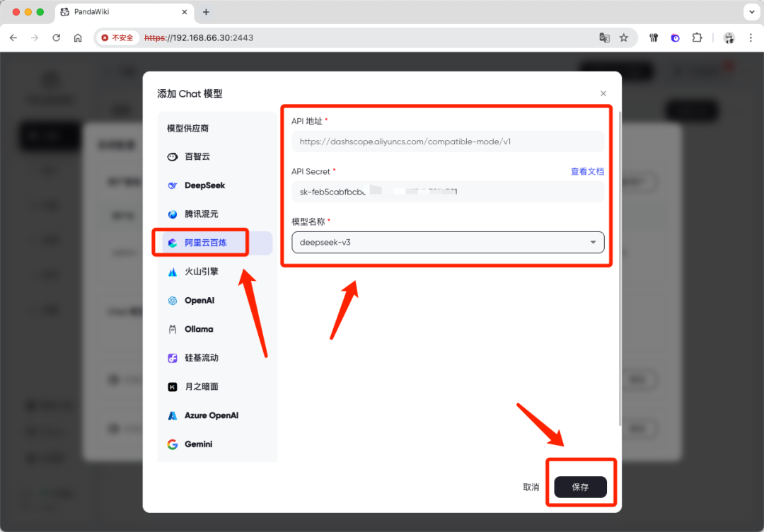764x532 pixels.
Task: Close the PandaWiki tab
Action: pyautogui.click(x=184, y=12)
